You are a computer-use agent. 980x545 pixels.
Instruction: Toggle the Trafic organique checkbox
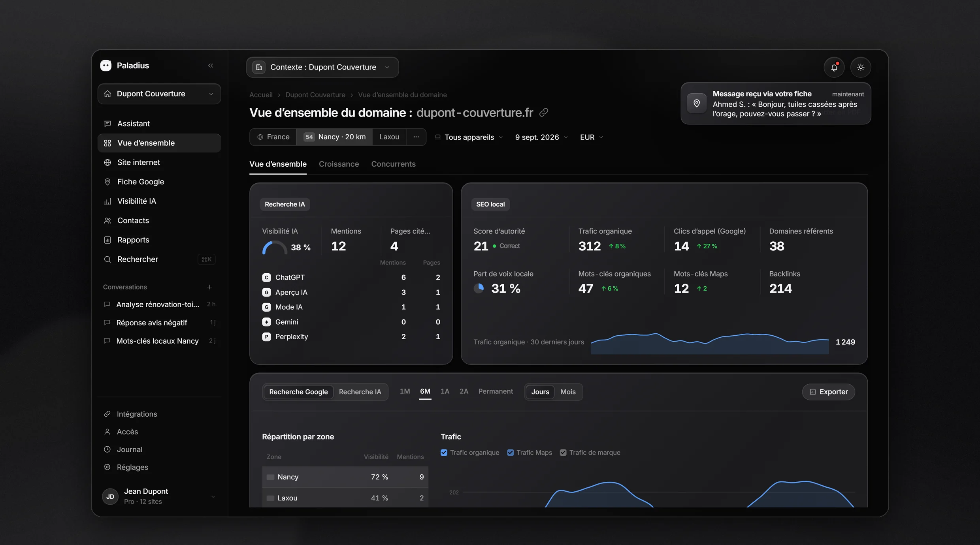tap(444, 453)
